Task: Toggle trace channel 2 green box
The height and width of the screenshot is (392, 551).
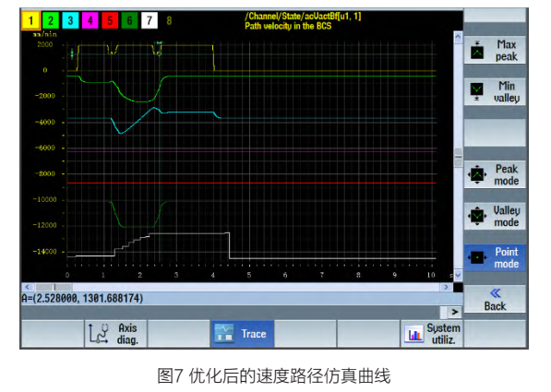Action: pos(51,20)
